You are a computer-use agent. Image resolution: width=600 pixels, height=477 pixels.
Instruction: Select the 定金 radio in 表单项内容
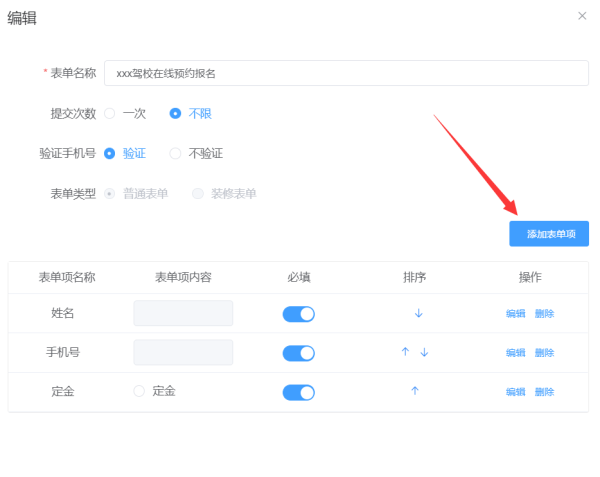pos(140,391)
